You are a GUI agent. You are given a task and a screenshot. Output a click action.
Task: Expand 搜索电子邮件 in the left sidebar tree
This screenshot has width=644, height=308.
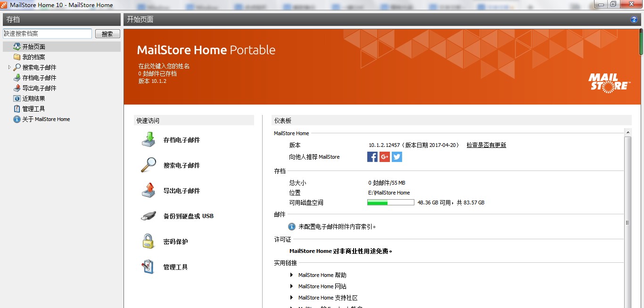click(8, 66)
